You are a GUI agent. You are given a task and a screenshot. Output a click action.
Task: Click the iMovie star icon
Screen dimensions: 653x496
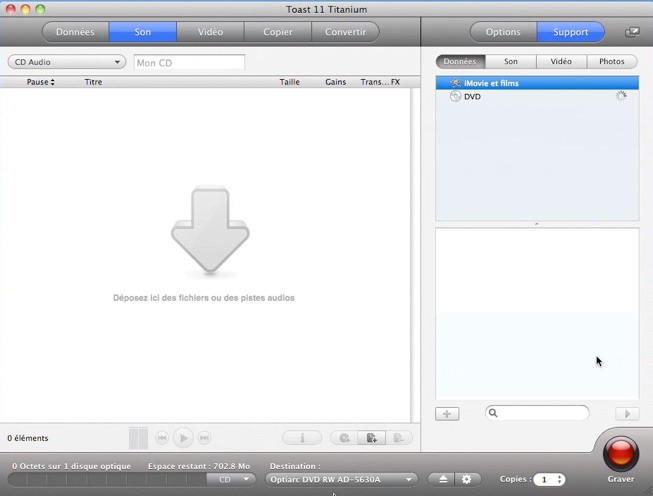click(x=455, y=83)
